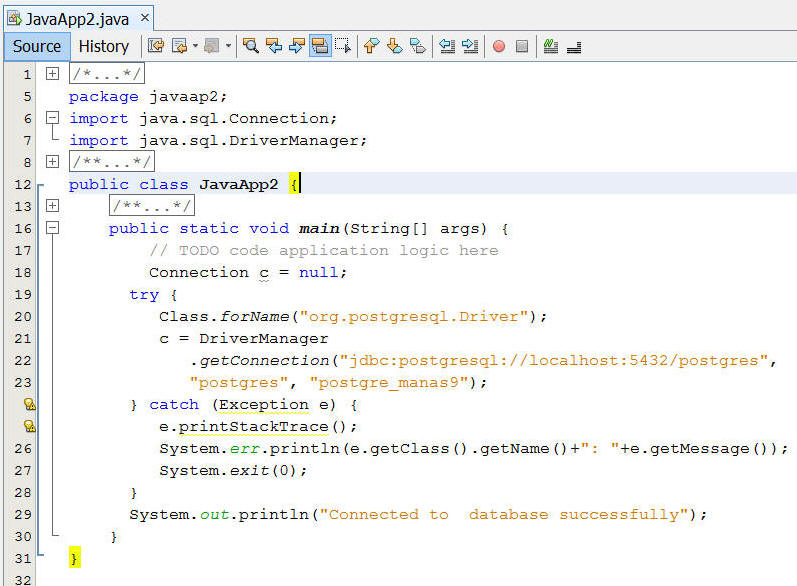Image resolution: width=797 pixels, height=586 pixels.
Task: Toggle Bookmark on current line
Action: click(418, 46)
